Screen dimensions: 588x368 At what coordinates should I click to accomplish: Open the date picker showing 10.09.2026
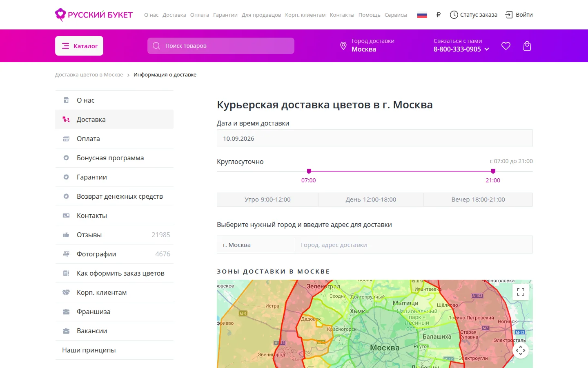tap(375, 138)
